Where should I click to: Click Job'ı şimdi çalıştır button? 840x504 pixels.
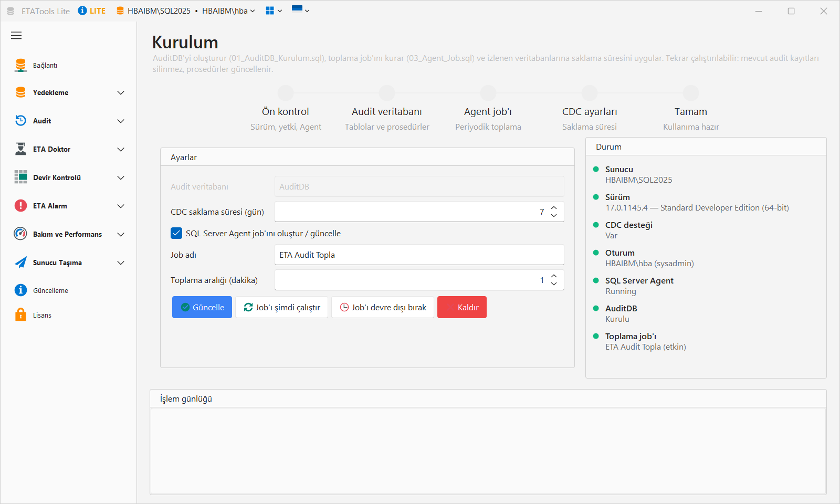pos(281,307)
